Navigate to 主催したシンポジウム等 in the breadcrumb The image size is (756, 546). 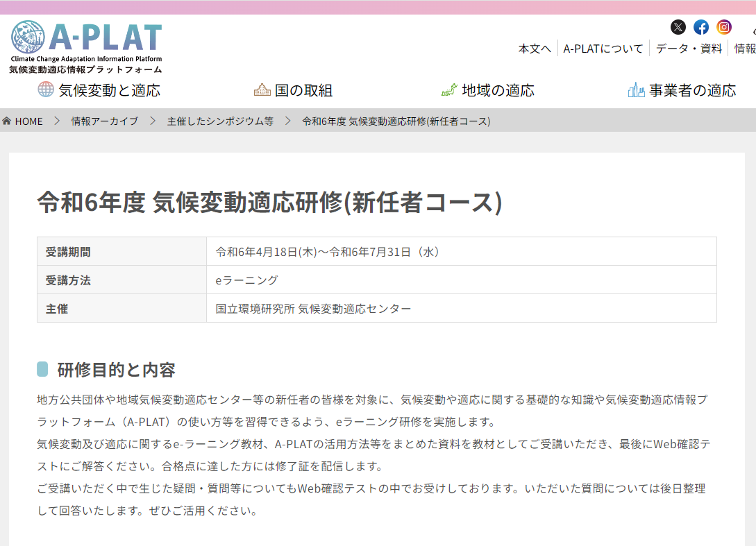point(220,121)
